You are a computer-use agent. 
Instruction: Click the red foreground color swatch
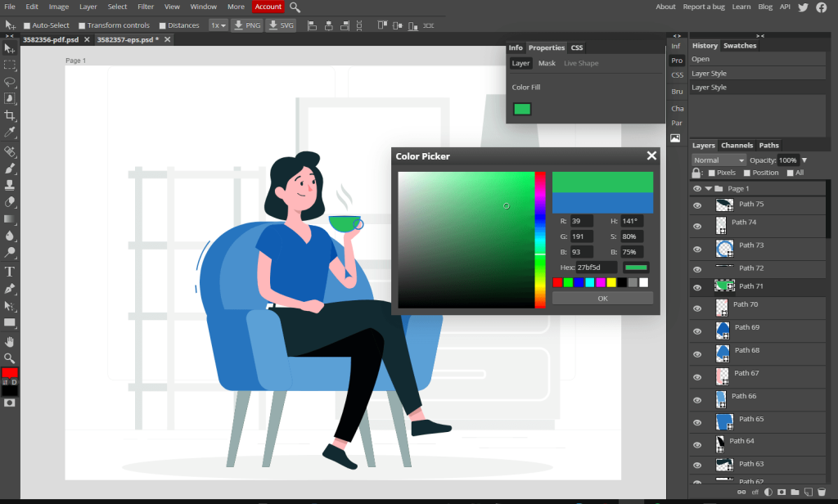(10, 372)
